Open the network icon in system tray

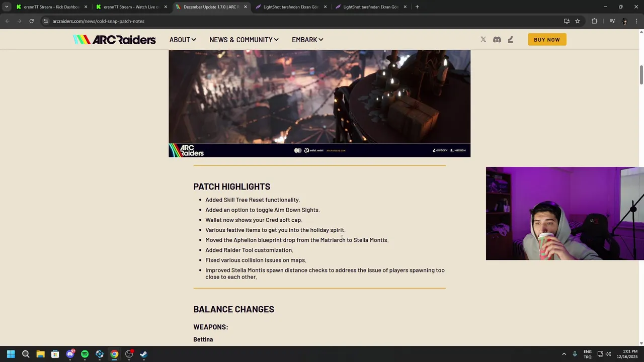(600, 354)
